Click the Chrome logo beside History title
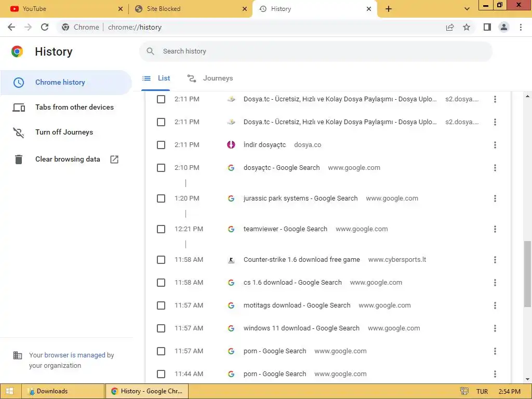532x399 pixels. tap(17, 51)
